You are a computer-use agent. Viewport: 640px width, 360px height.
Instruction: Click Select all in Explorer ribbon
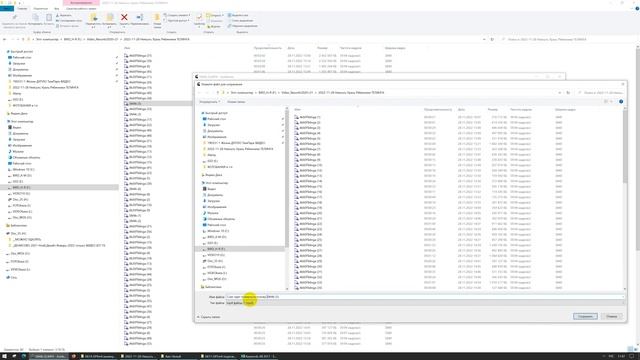(x=238, y=15)
